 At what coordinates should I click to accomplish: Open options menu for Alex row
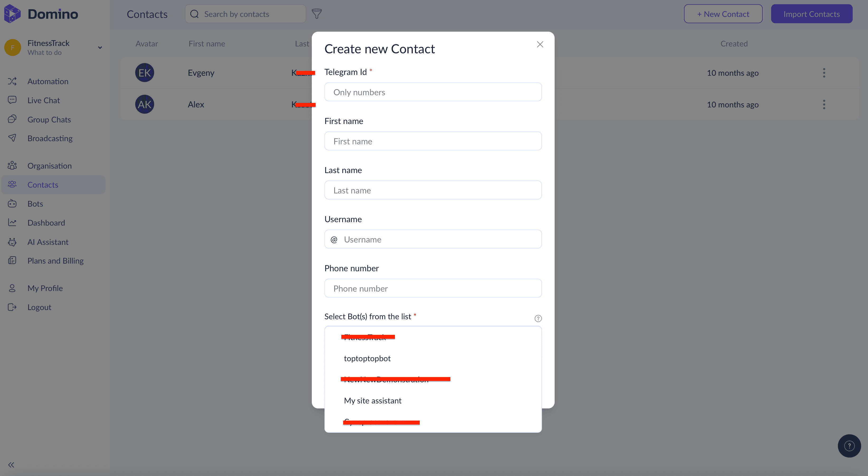pos(824,104)
